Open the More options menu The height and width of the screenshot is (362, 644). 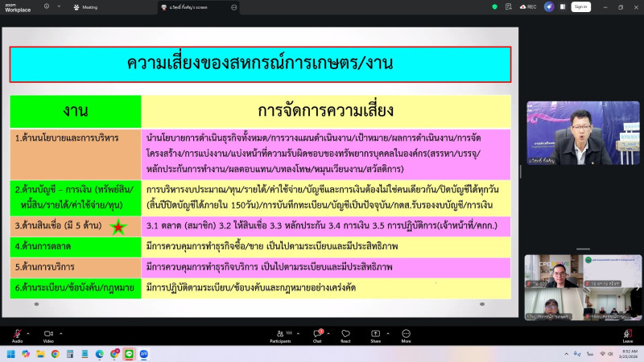coord(406,333)
